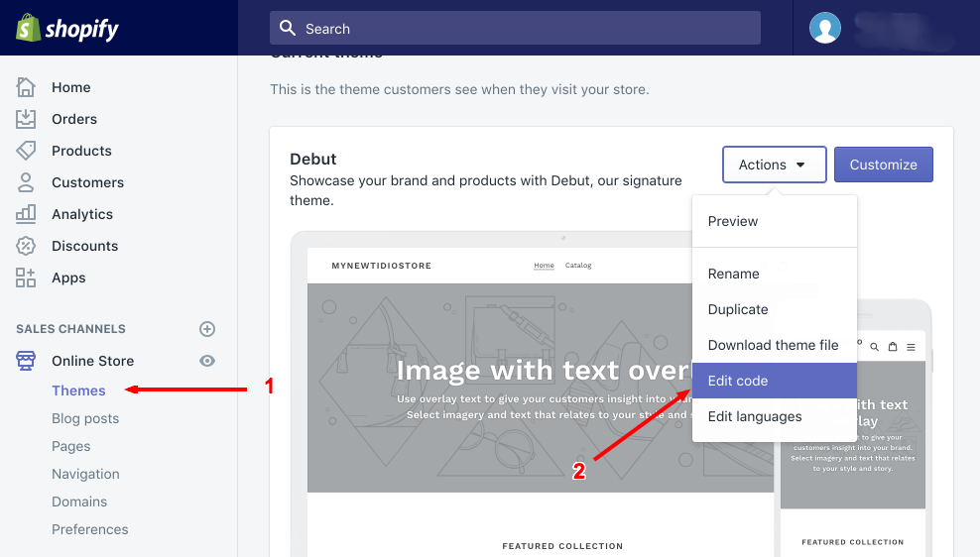Open Pages under Online Store
The height and width of the screenshot is (557, 980).
pyautogui.click(x=71, y=446)
